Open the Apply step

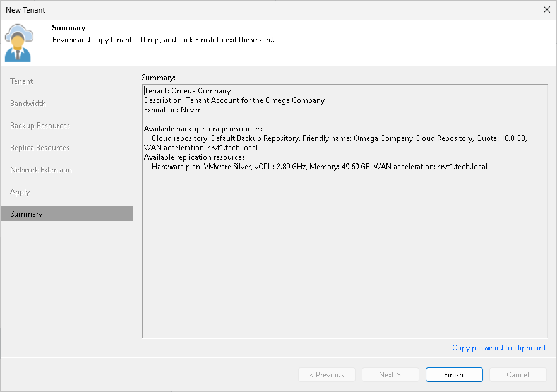[20, 191]
